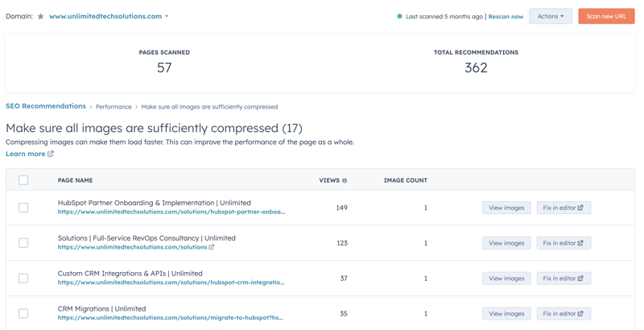The image size is (644, 330).
Task: Open the /solutions page URL link
Action: click(x=132, y=247)
